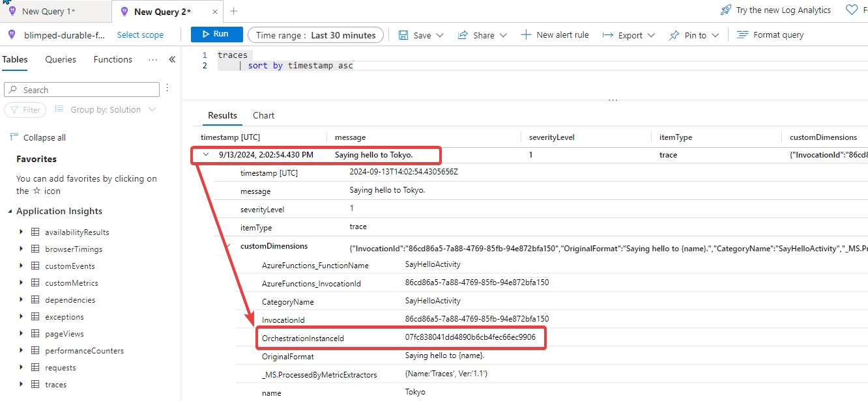Click the New alert rule plus icon
The image size is (868, 401).
(x=526, y=35)
